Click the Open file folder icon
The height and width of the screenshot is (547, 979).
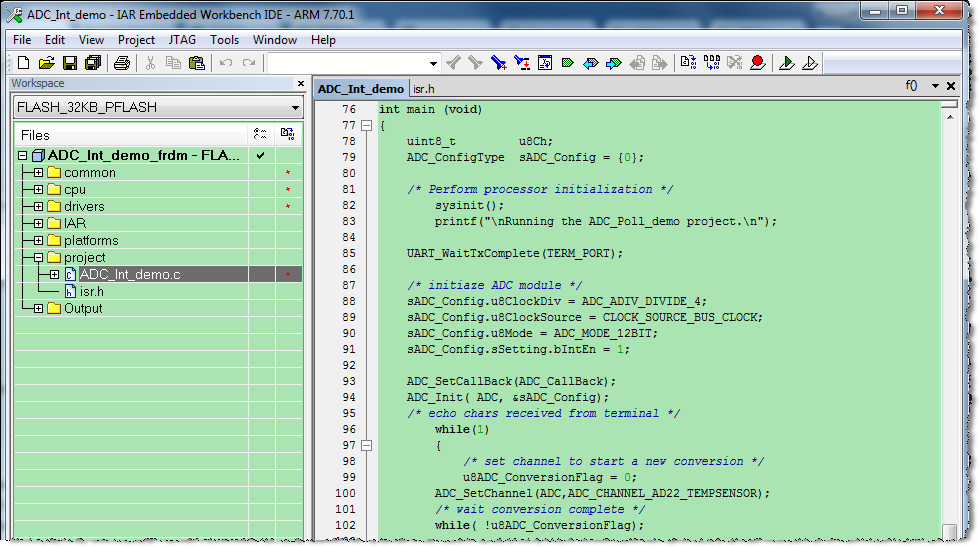click(46, 63)
